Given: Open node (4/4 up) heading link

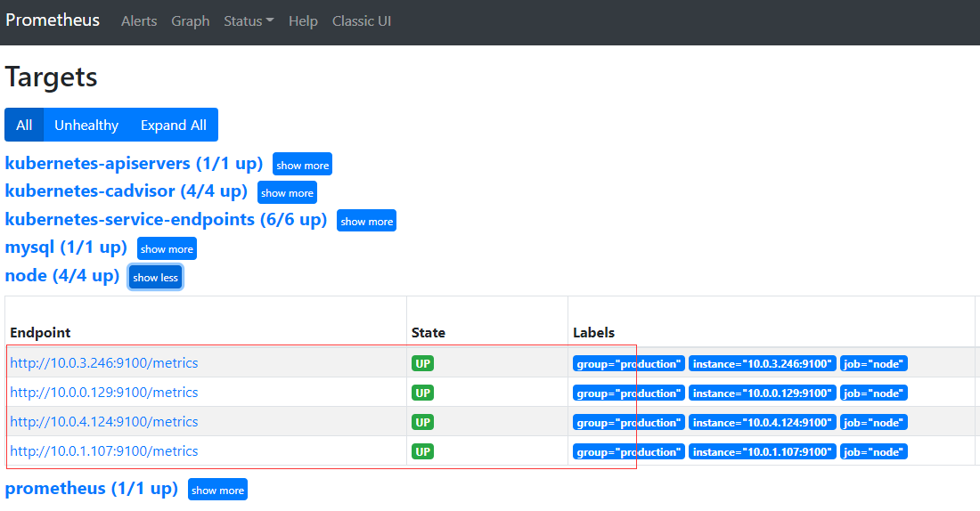Looking at the screenshot, I should [x=61, y=275].
